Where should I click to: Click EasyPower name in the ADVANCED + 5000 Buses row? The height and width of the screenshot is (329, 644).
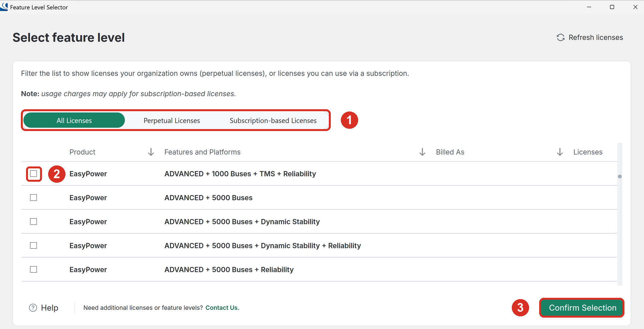(x=88, y=198)
